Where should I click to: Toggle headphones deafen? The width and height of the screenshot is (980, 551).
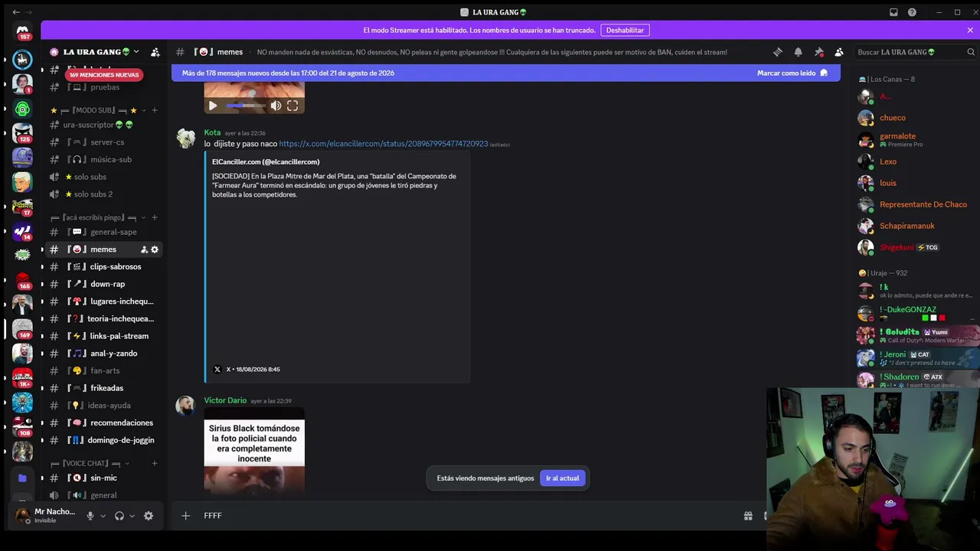119,516
